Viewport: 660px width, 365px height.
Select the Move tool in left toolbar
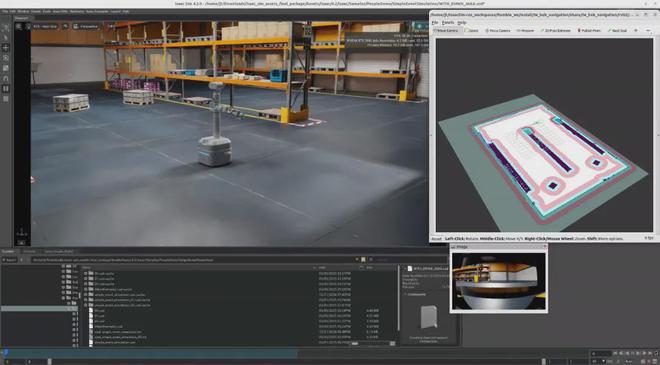6,48
